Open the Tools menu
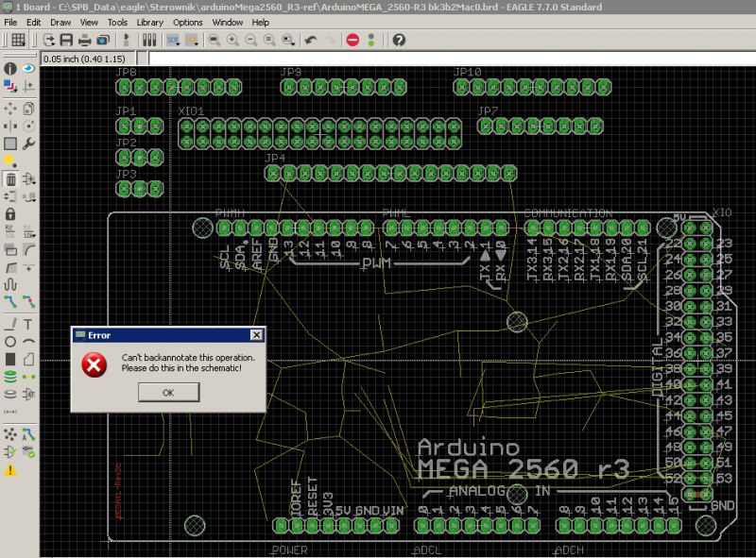This screenshot has height=558, width=756. (x=117, y=22)
